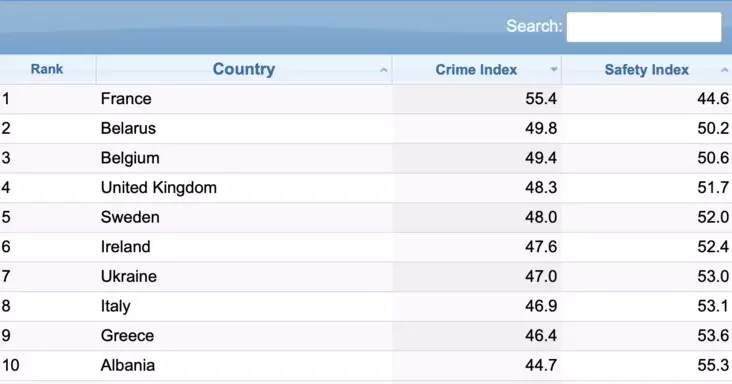Click the Search label text

click(x=534, y=26)
